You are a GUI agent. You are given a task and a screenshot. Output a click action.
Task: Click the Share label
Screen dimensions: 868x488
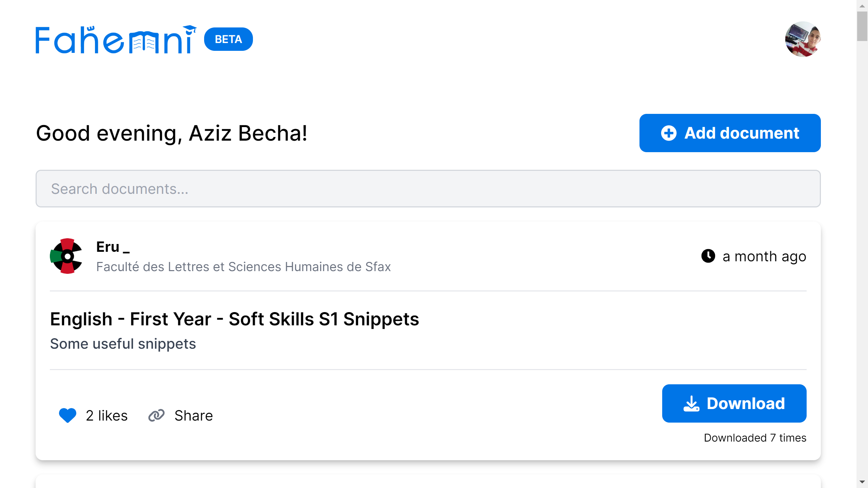tap(194, 415)
